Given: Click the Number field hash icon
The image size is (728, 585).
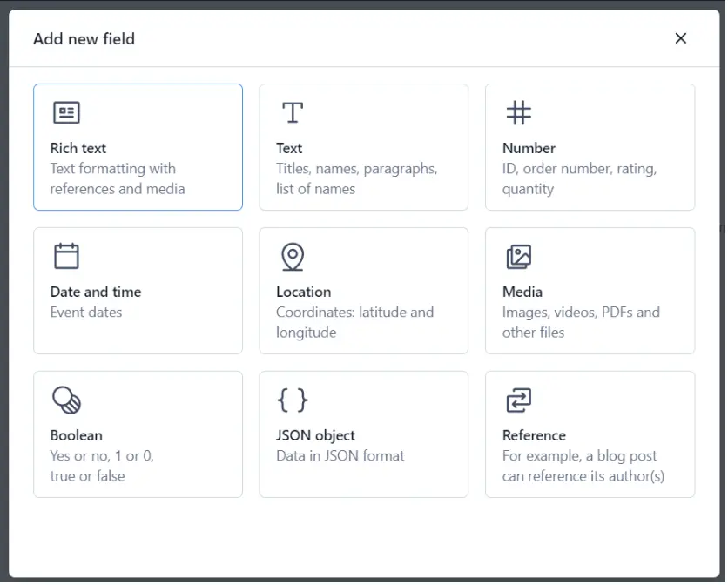Looking at the screenshot, I should point(518,111).
